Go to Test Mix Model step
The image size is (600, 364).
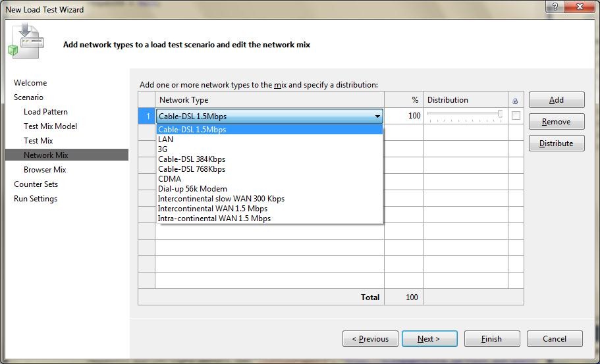50,126
